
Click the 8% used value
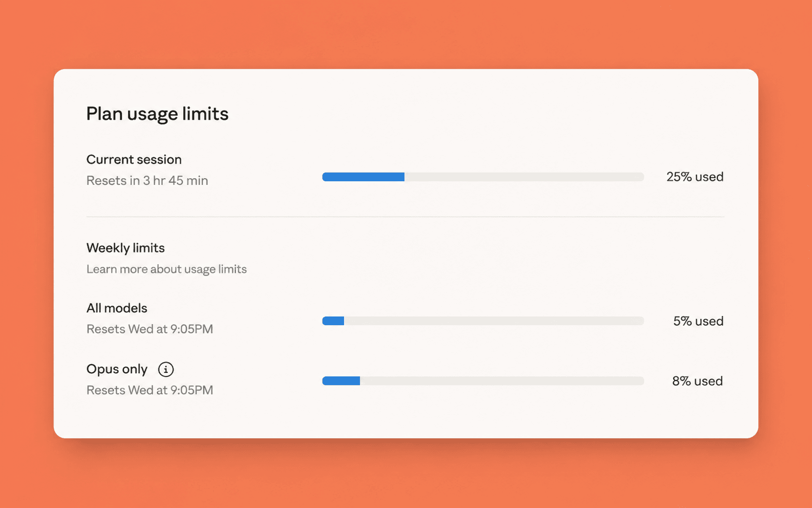[x=697, y=381]
